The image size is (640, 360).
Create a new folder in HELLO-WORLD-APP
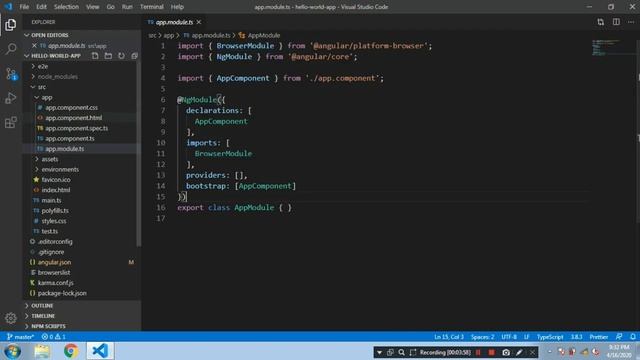pos(108,56)
